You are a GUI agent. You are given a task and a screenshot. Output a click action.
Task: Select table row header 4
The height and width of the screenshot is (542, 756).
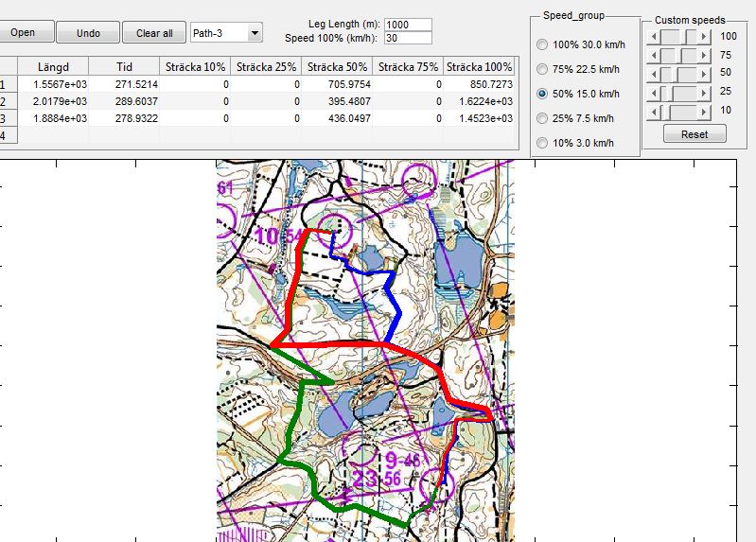pyautogui.click(x=9, y=135)
